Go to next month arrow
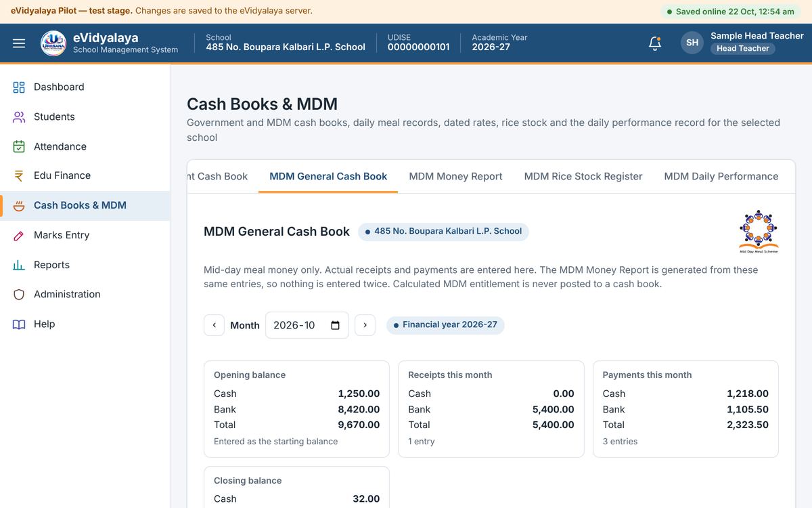The image size is (812, 508). [365, 325]
